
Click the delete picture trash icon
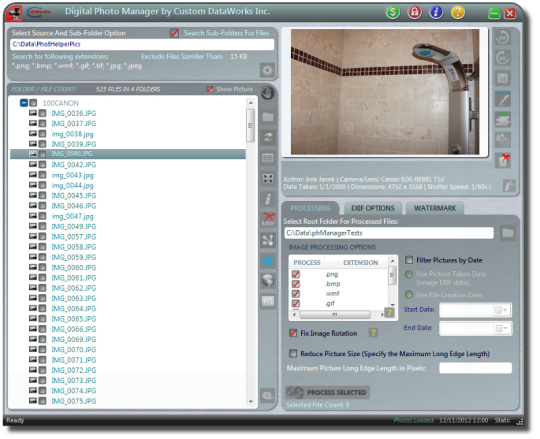[503, 160]
